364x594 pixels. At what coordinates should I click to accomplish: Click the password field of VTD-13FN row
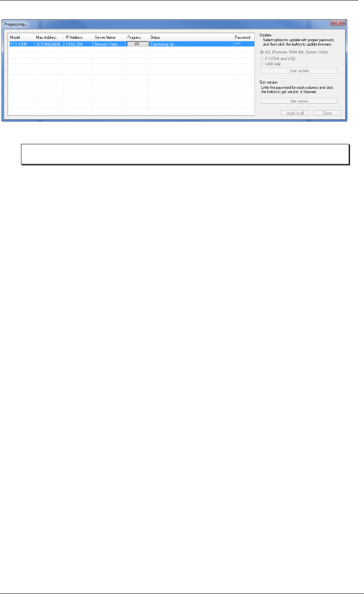(x=244, y=44)
